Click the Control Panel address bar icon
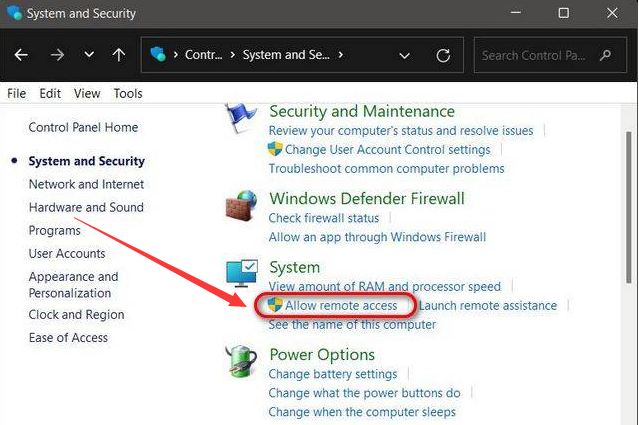Viewport: 639px width, 425px height. [x=159, y=55]
